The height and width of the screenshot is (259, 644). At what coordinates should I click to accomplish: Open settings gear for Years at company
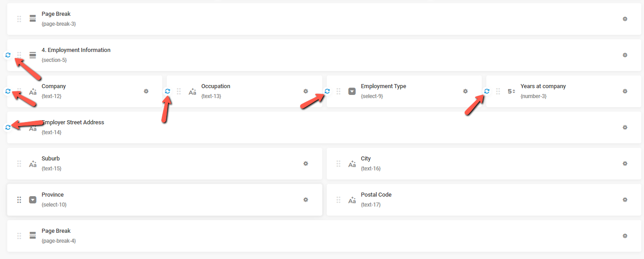pyautogui.click(x=625, y=91)
